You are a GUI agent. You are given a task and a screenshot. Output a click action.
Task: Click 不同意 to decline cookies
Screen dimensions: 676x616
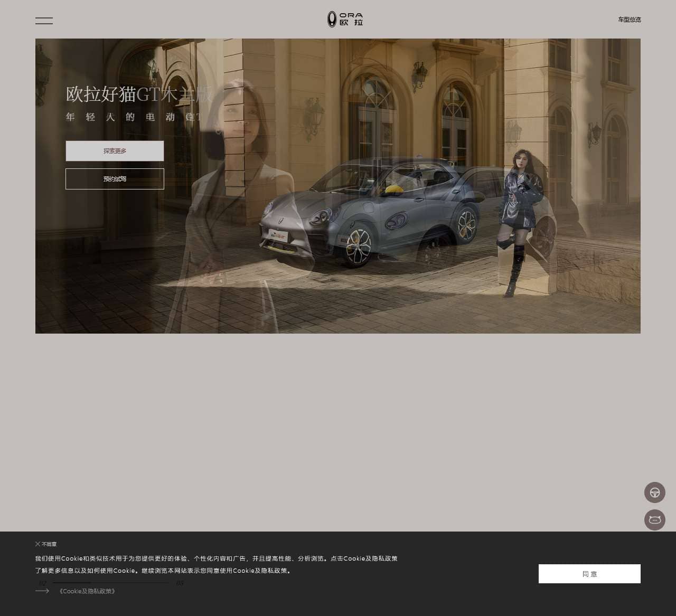(x=46, y=544)
